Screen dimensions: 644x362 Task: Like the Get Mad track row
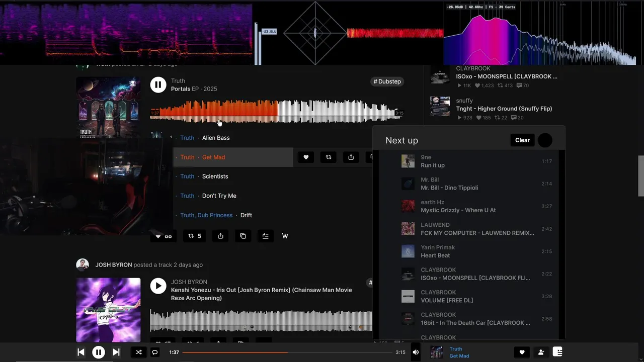pos(306,157)
